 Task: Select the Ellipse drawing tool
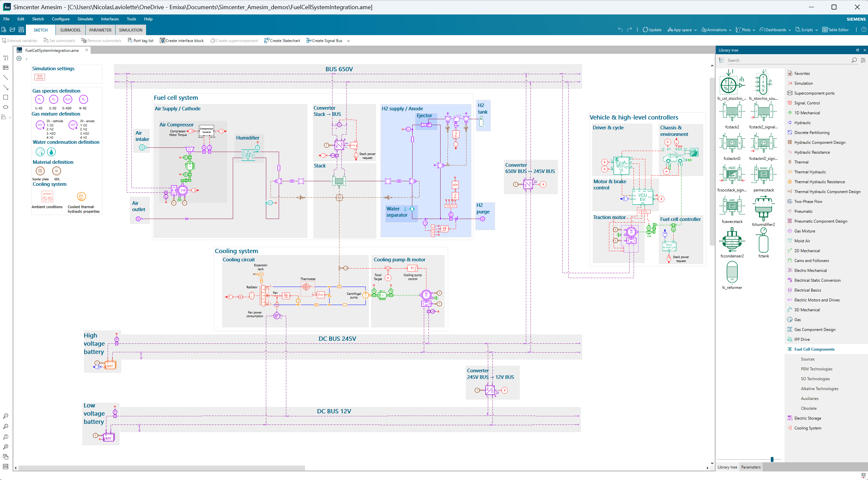(x=6, y=107)
